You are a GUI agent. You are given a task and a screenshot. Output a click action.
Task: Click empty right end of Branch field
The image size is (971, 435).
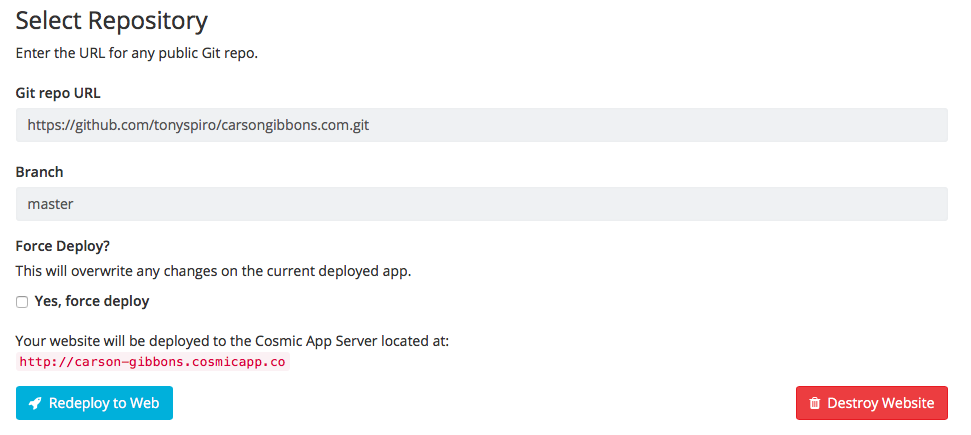point(800,204)
